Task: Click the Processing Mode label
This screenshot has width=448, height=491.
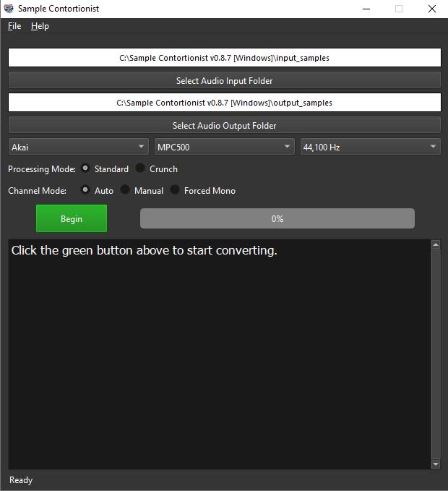Action: [42, 169]
